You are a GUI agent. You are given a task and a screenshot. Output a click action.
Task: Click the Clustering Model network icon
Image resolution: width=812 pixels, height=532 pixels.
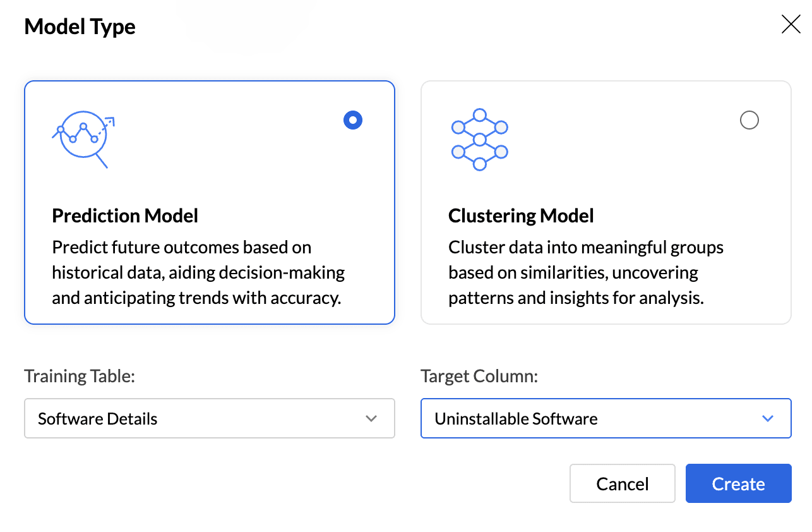pos(479,140)
